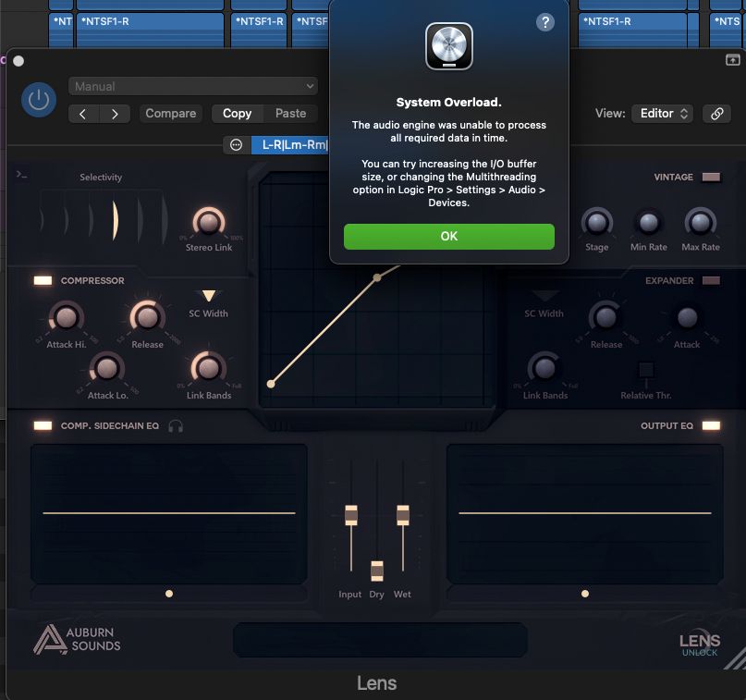Click the lower curve point on transfer graph
Viewport: 746px width, 700px height.
coord(271,384)
